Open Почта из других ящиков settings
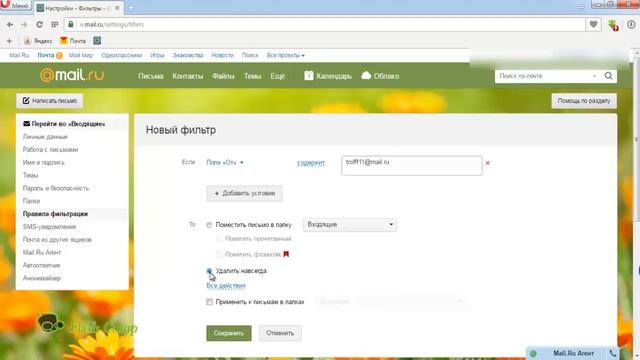Image resolution: width=640 pixels, height=360 pixels. pos(57,240)
